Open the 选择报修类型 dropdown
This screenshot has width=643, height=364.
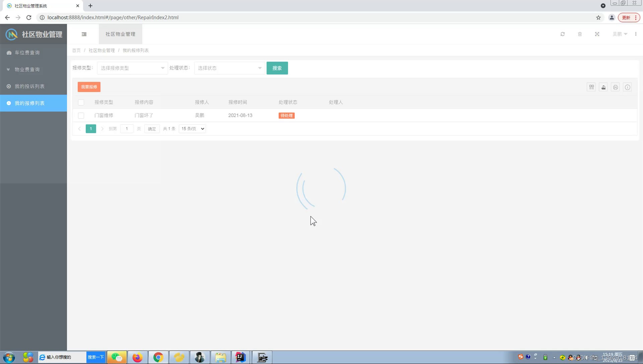pyautogui.click(x=132, y=68)
